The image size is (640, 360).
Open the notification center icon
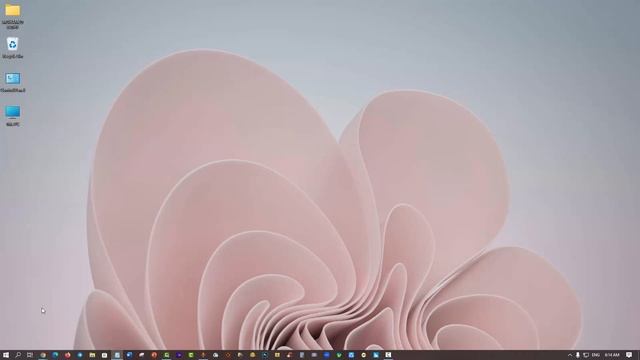click(x=629, y=355)
